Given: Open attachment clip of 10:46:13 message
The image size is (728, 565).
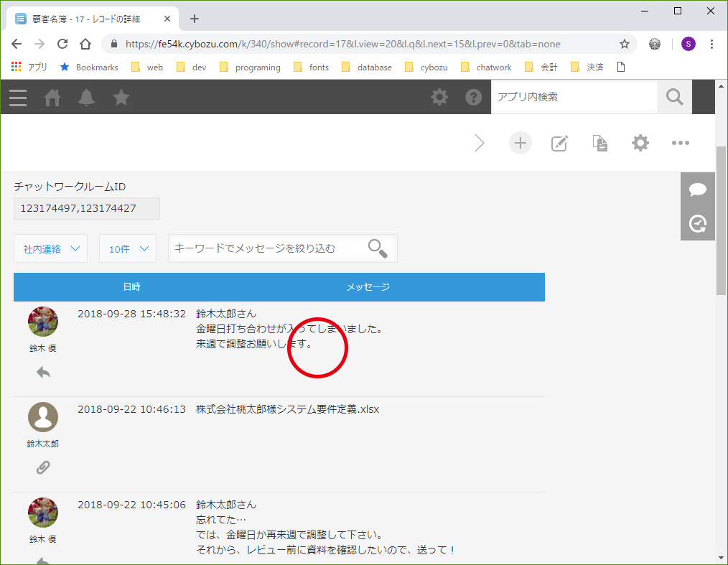Looking at the screenshot, I should tap(42, 467).
